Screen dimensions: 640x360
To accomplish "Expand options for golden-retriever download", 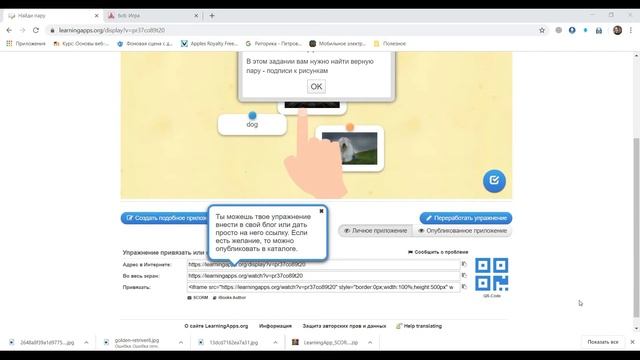I will tap(181, 342).
